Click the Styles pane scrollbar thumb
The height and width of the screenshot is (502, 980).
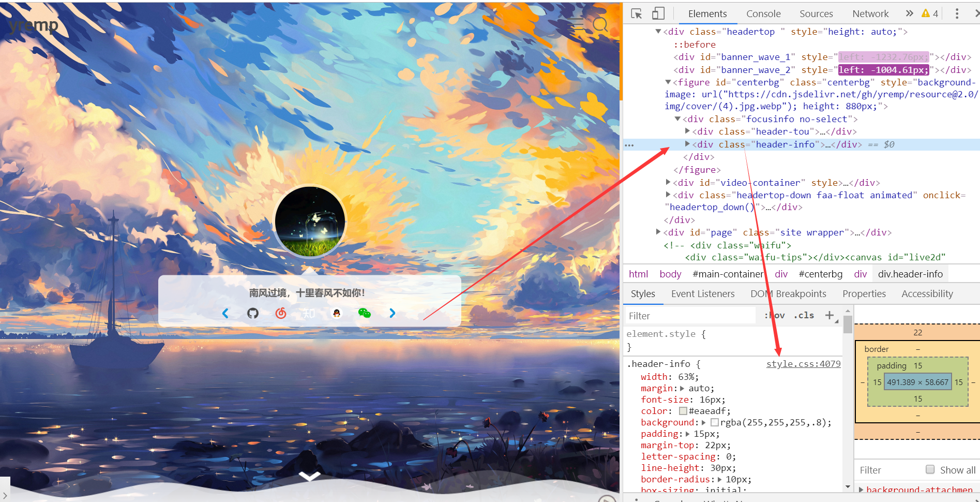(x=848, y=324)
